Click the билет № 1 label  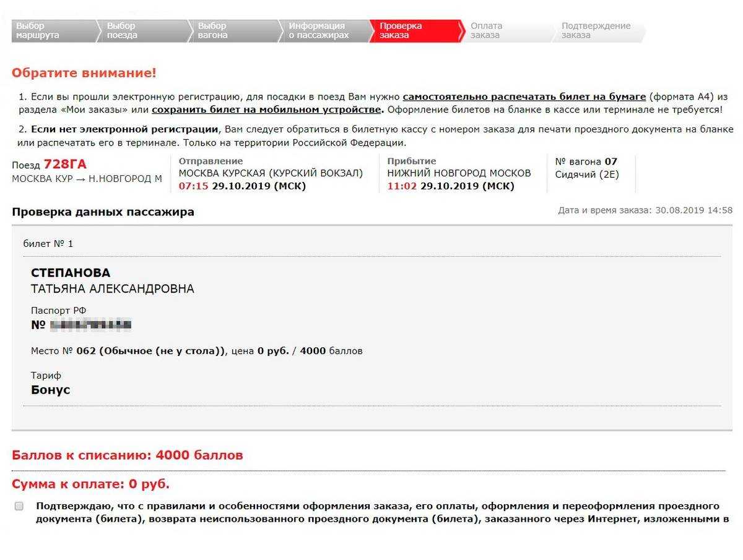pos(48,244)
